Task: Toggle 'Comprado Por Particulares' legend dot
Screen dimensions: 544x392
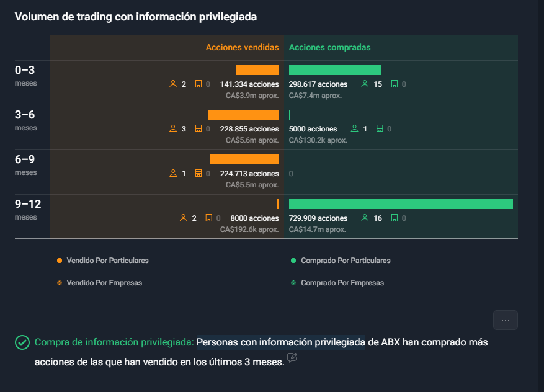Action: (293, 261)
